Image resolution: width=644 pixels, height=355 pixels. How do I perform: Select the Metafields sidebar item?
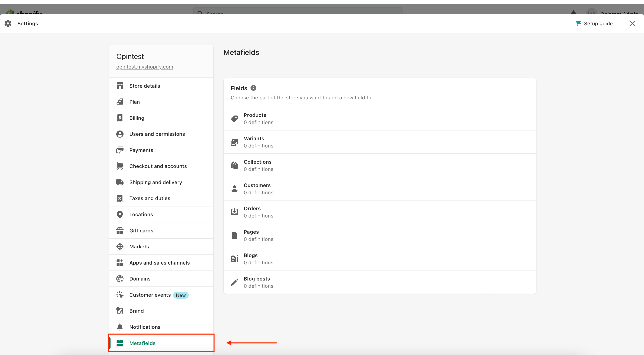(161, 343)
